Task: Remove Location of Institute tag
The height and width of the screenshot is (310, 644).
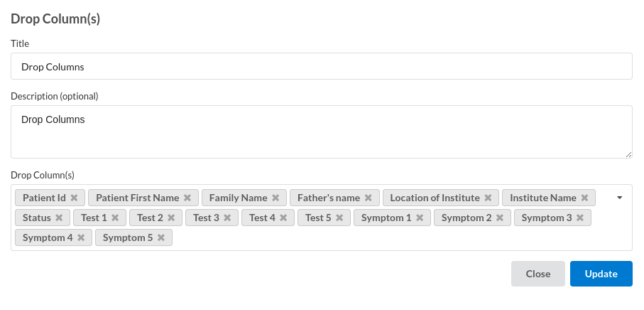Action: (489, 198)
